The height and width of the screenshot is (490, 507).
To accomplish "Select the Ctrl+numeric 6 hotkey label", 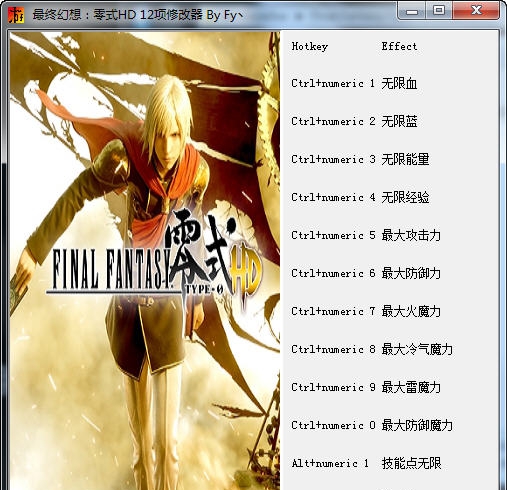I will (x=333, y=273).
